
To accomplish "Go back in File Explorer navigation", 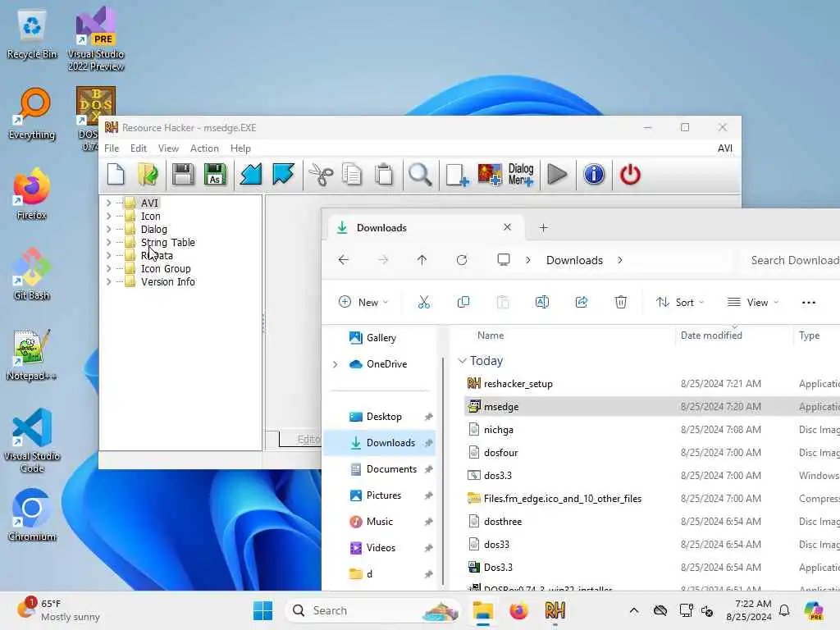I will click(344, 260).
